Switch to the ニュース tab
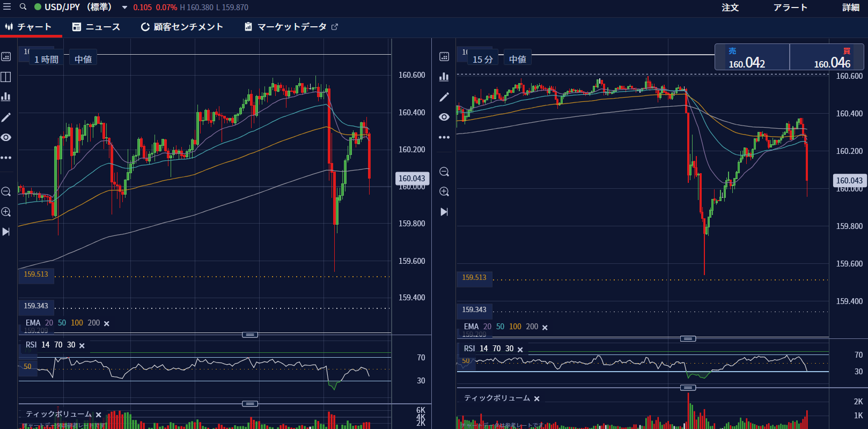Image resolution: width=868 pixels, height=429 pixels. coord(97,27)
